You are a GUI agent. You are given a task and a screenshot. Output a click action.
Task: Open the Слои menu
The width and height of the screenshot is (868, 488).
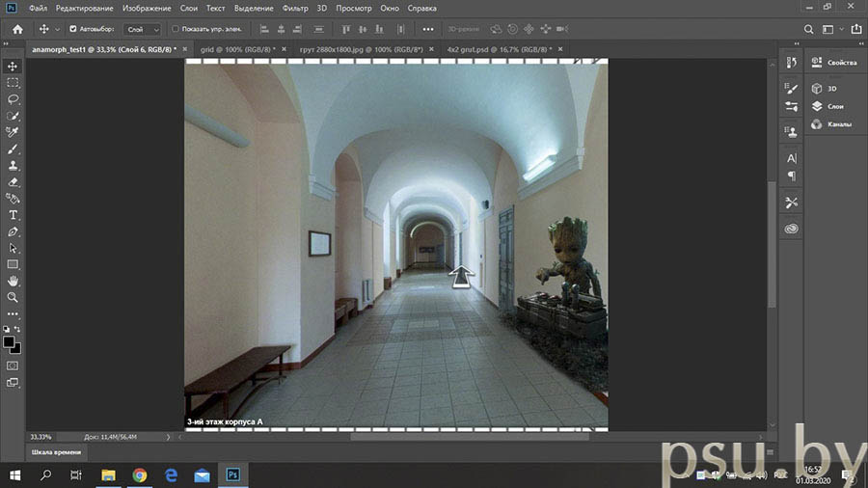189,9
